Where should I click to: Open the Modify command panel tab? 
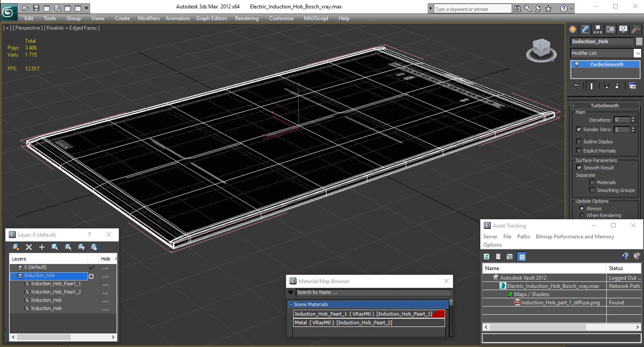click(x=585, y=29)
